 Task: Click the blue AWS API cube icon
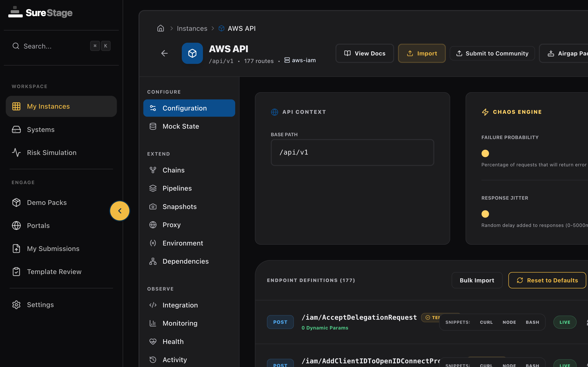[192, 53]
